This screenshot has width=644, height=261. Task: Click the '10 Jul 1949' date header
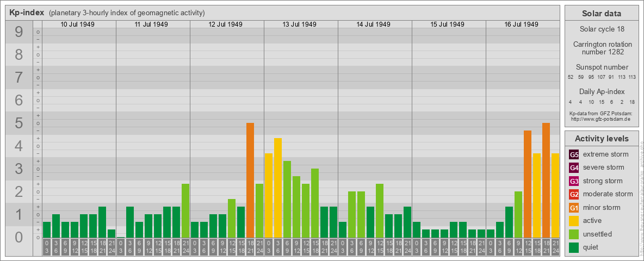point(78,24)
